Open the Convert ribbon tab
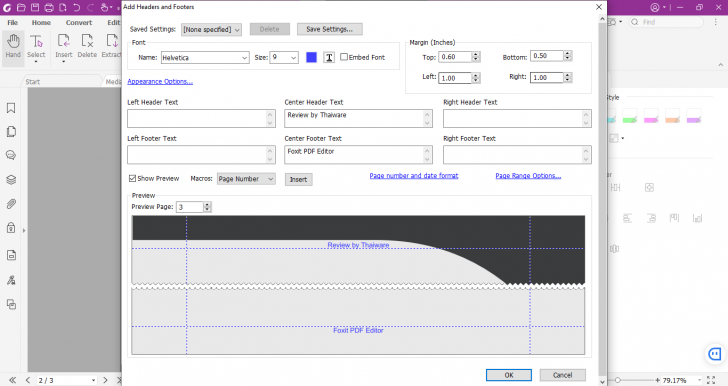This screenshot has width=728, height=386. point(79,22)
